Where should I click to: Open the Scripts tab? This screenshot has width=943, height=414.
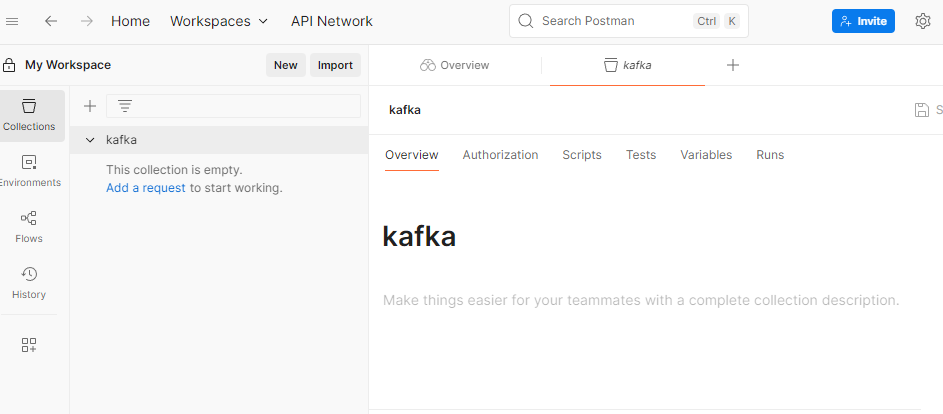tap(582, 155)
